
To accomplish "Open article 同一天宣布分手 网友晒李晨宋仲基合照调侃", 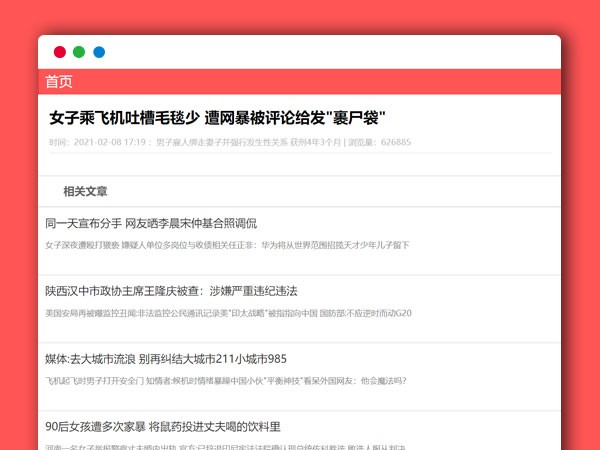I will pyautogui.click(x=151, y=223).
